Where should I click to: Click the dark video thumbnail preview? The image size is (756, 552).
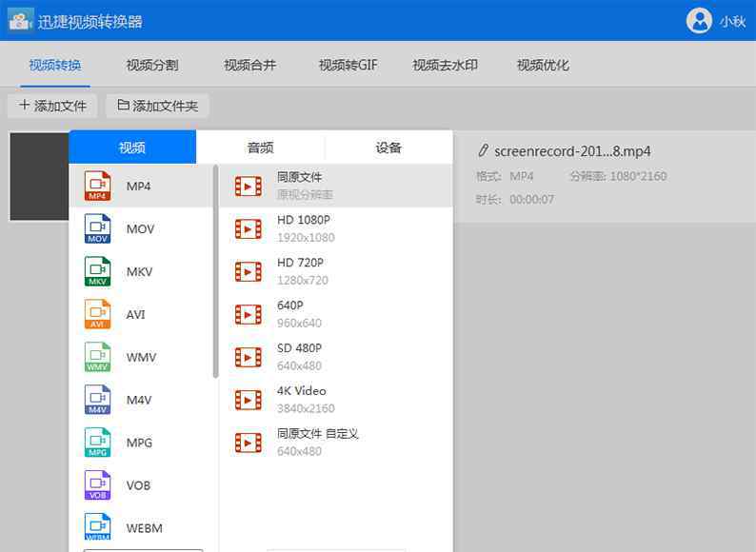point(40,176)
